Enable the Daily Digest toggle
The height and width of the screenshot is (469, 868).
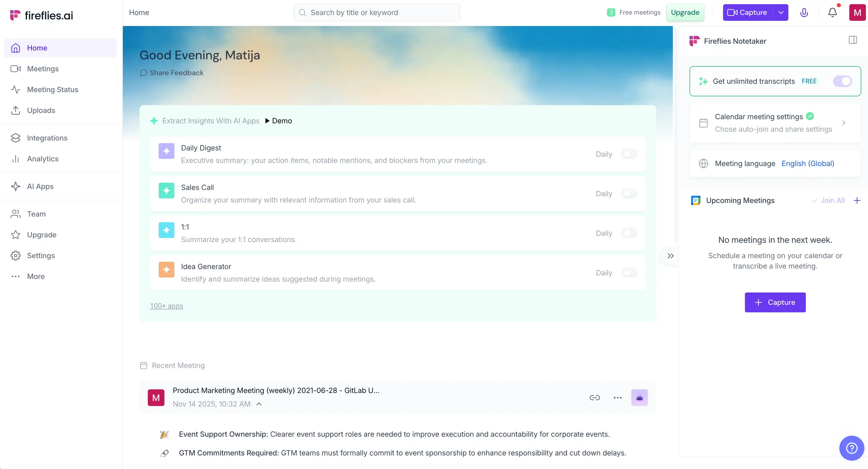coord(629,154)
